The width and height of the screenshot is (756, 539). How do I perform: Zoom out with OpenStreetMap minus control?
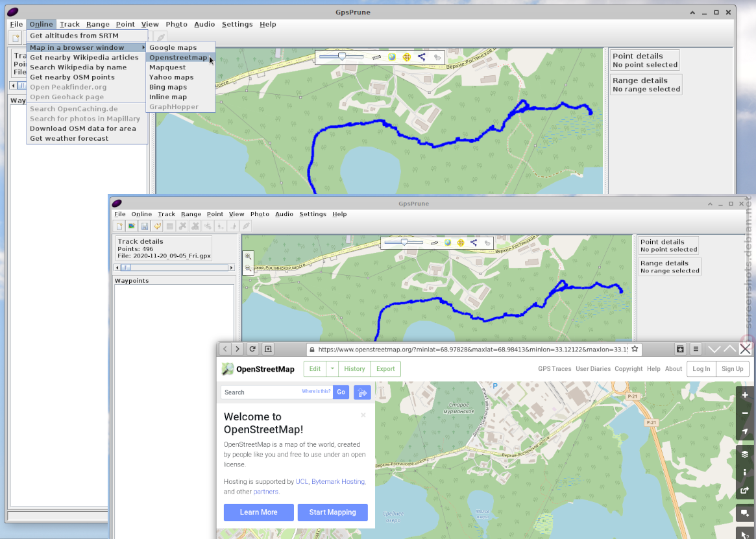[745, 413]
